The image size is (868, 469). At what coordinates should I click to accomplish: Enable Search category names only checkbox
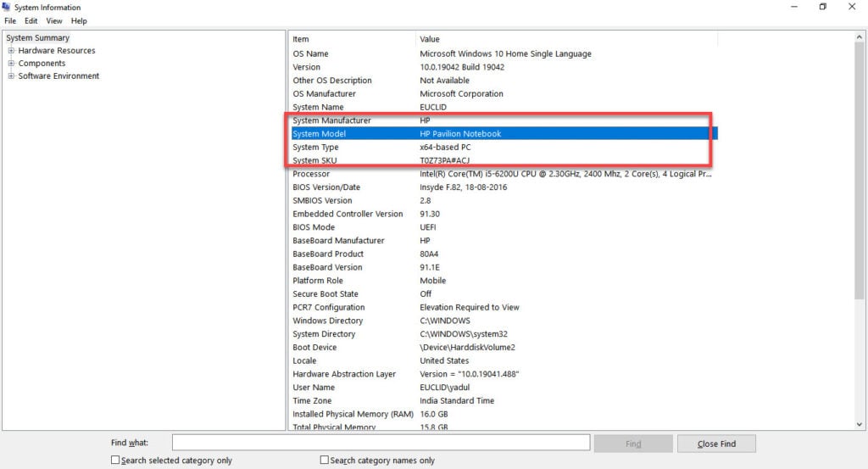[x=325, y=460]
